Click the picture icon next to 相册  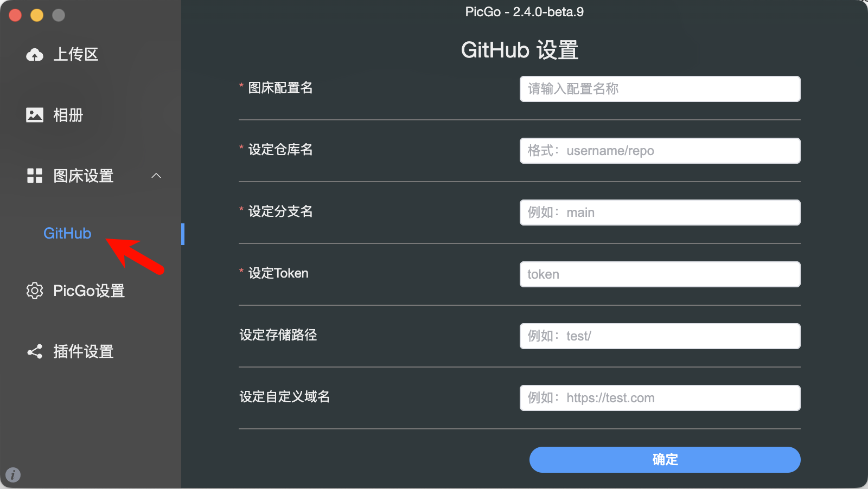tap(34, 114)
